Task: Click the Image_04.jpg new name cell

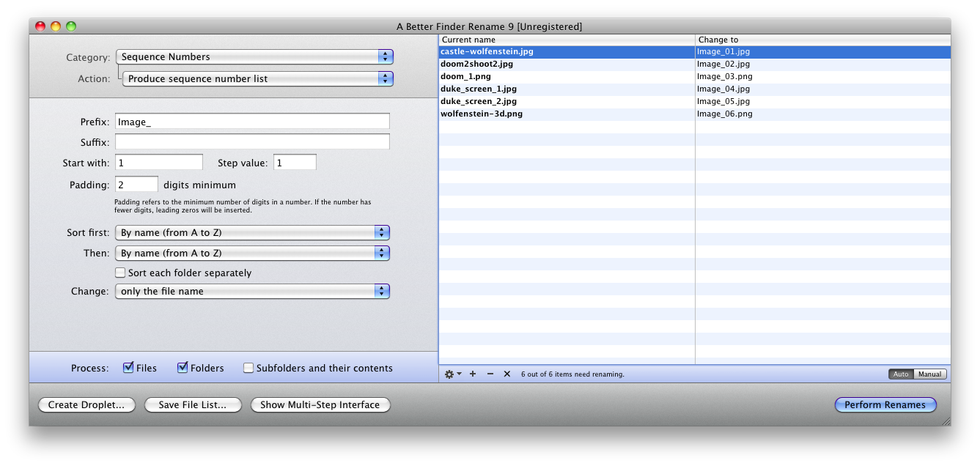Action: tap(823, 89)
